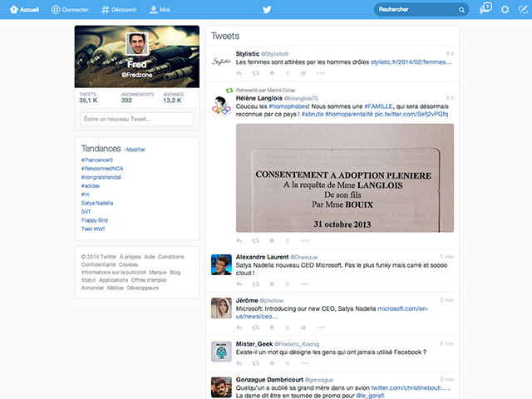Screen dimensions: 532x399
Task: Favorite the Stylistic tweet with star
Action: (272, 73)
